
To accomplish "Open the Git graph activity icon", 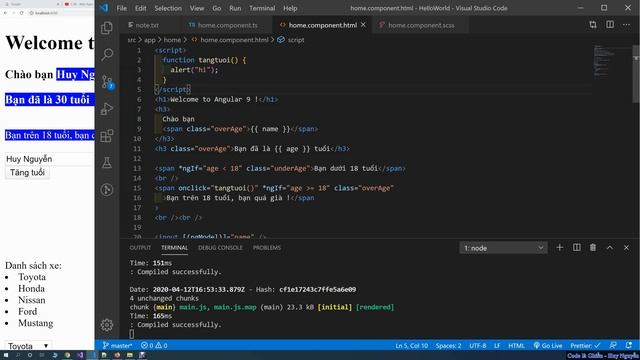I will coord(107,189).
